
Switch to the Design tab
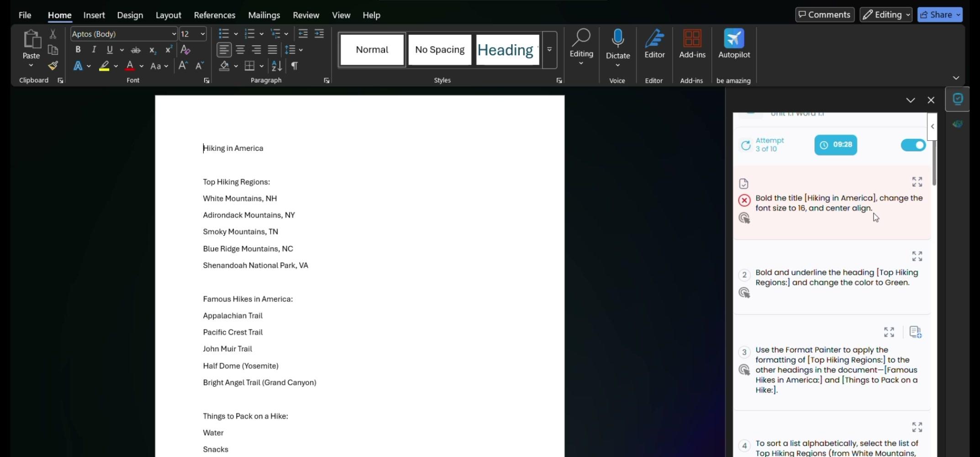tap(130, 15)
